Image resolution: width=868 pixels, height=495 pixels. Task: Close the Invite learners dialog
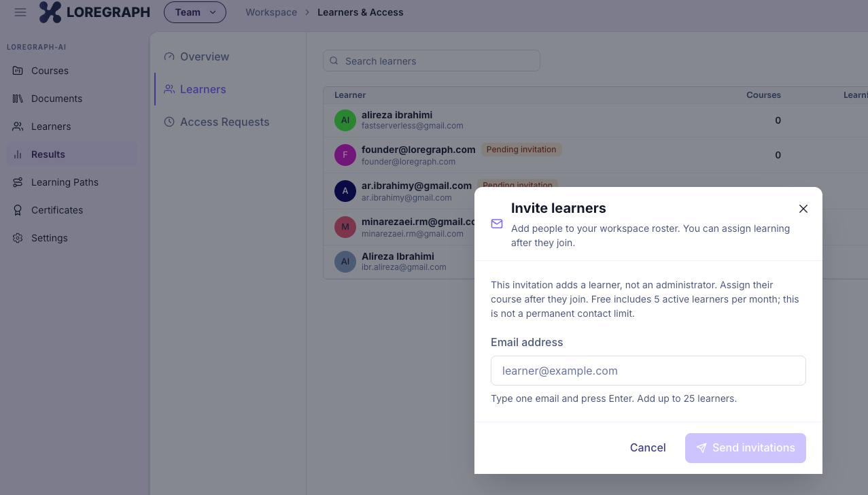(x=803, y=209)
